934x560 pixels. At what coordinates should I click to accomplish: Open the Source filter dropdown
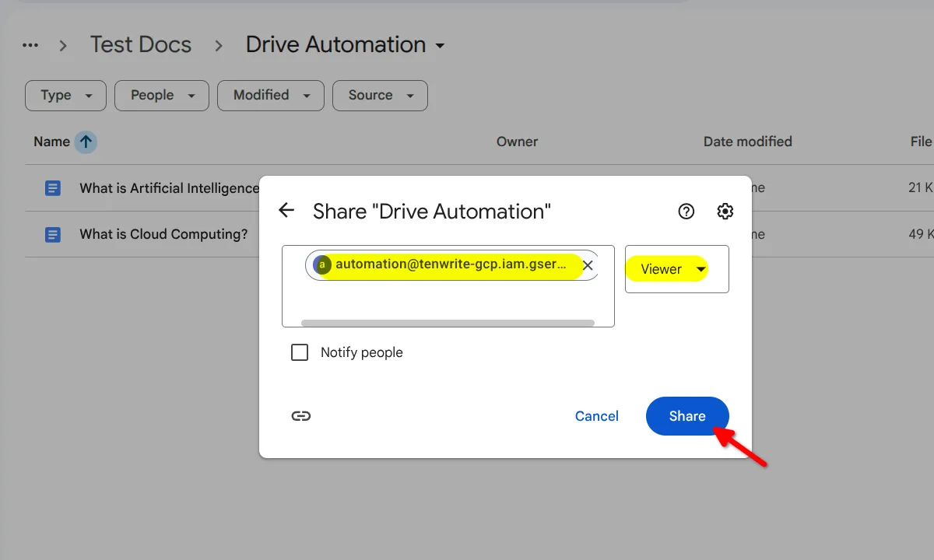click(x=380, y=95)
